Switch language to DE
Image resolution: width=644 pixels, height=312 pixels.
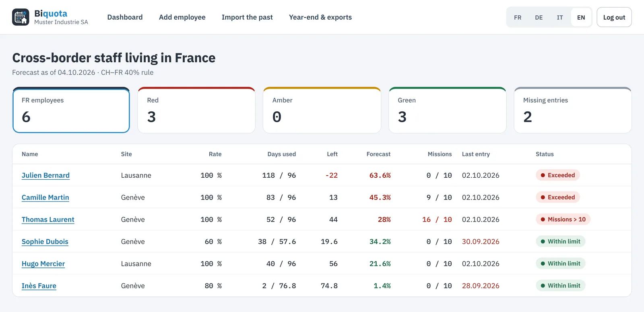[539, 17]
